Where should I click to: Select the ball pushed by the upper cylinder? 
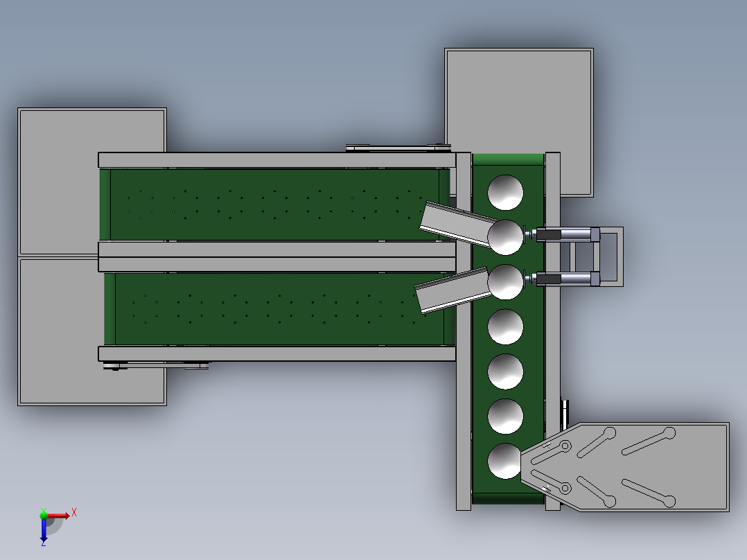[x=505, y=237]
